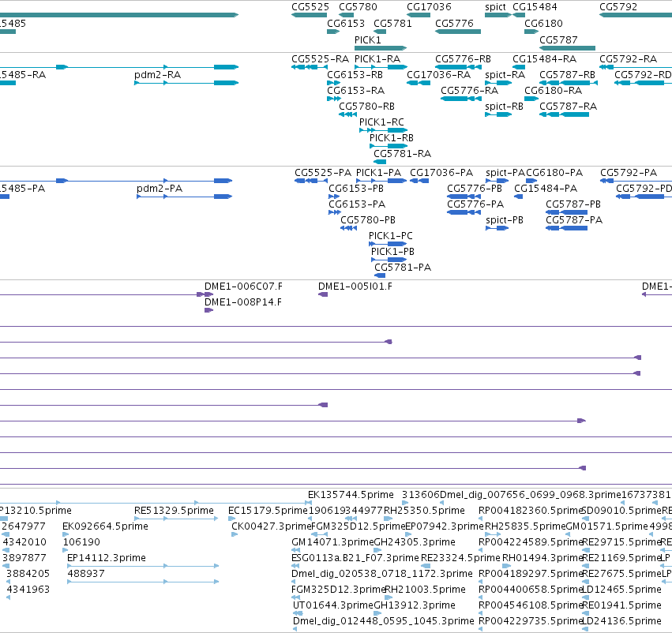The height and width of the screenshot is (633, 672).
Task: Select the 3897877 feature label
Action: pyautogui.click(x=24, y=558)
